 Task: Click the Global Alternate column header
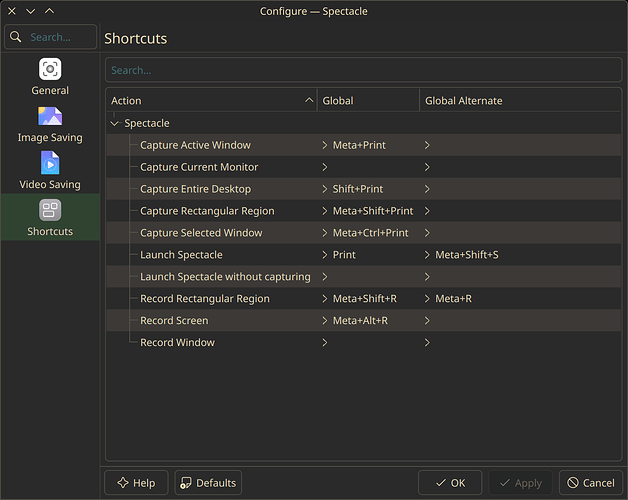(520, 101)
